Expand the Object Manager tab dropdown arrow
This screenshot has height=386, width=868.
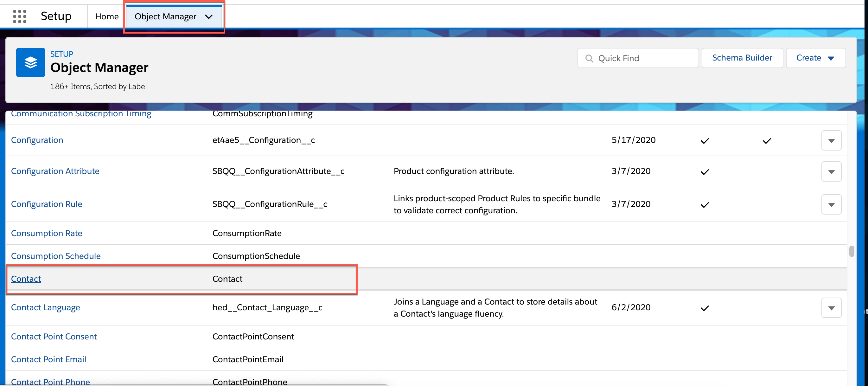[x=209, y=16]
